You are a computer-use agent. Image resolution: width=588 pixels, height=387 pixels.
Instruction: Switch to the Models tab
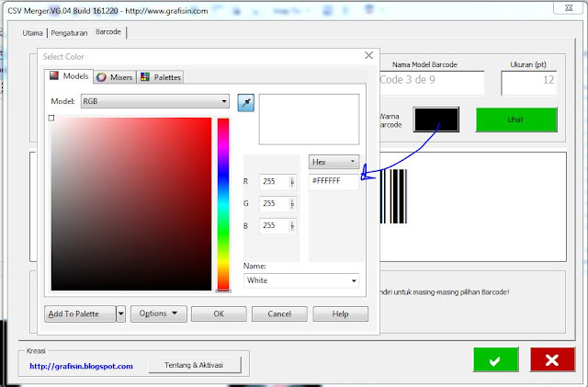click(69, 76)
